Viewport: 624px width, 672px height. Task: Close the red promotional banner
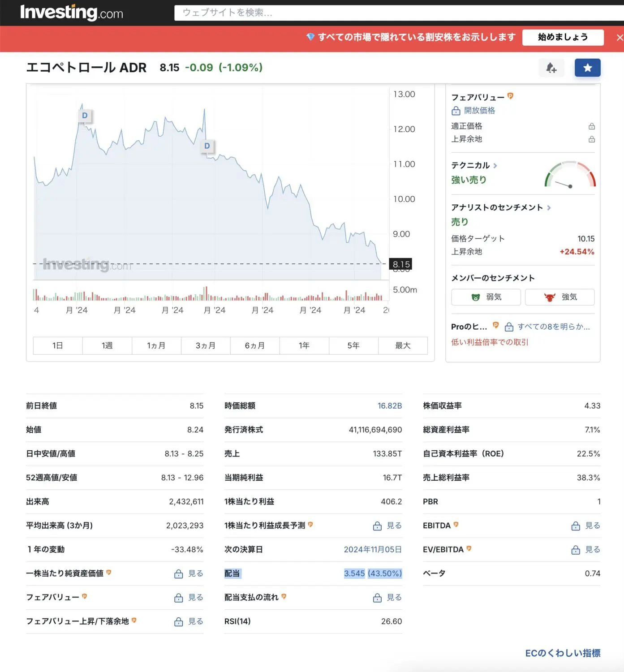pyautogui.click(x=619, y=38)
